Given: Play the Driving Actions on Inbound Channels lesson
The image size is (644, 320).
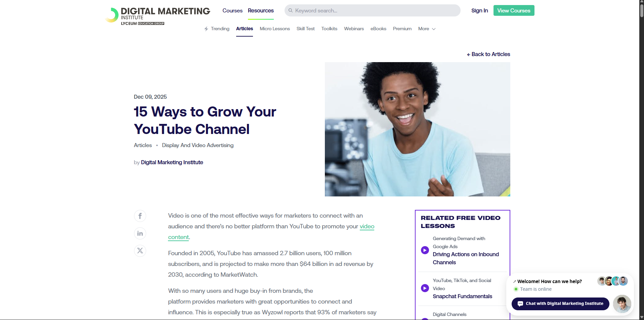Looking at the screenshot, I should coord(425,250).
